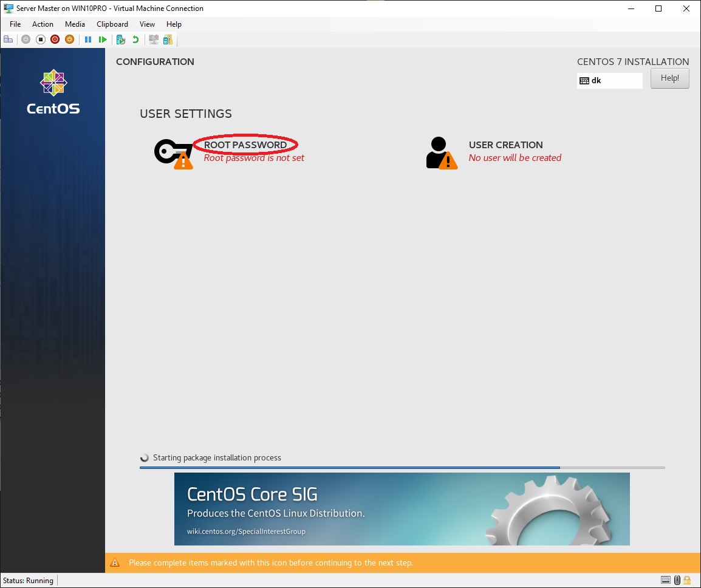The width and height of the screenshot is (701, 588).
Task: Open the Share/resources toolbar icon beside enhanced session
Action: pyautogui.click(x=168, y=39)
